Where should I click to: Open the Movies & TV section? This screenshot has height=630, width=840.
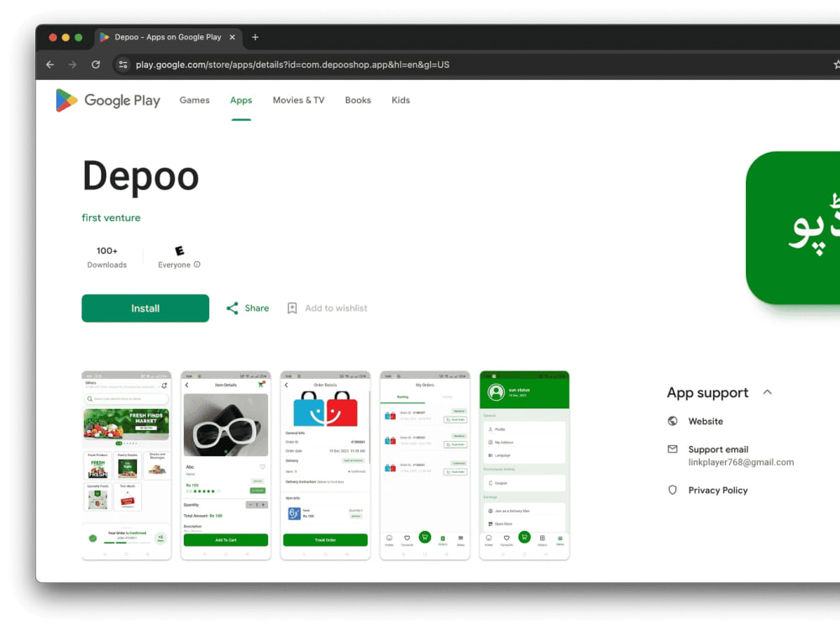[x=298, y=100]
